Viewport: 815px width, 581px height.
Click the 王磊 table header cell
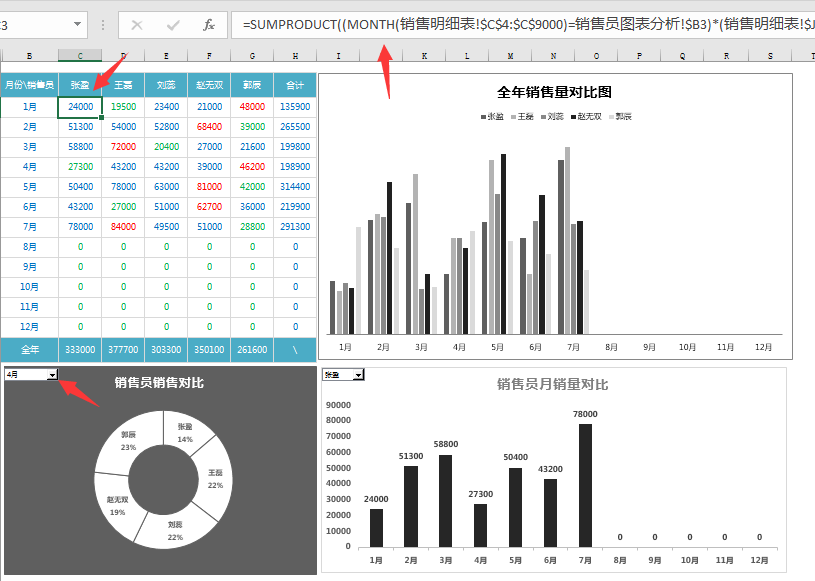pos(123,85)
